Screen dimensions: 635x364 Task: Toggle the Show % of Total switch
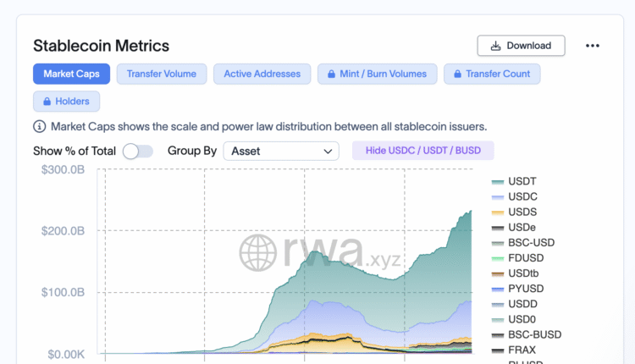tap(138, 152)
